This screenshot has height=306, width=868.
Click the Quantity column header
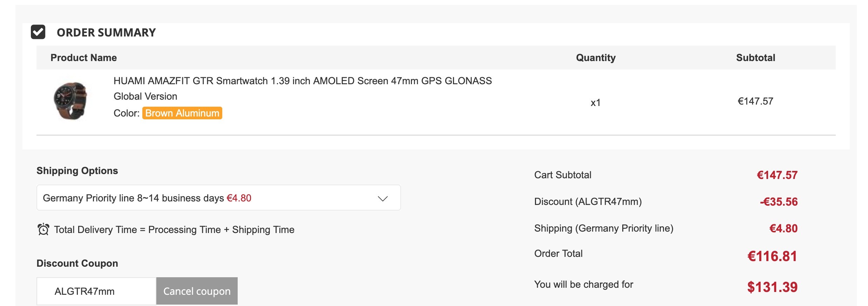[x=596, y=58]
